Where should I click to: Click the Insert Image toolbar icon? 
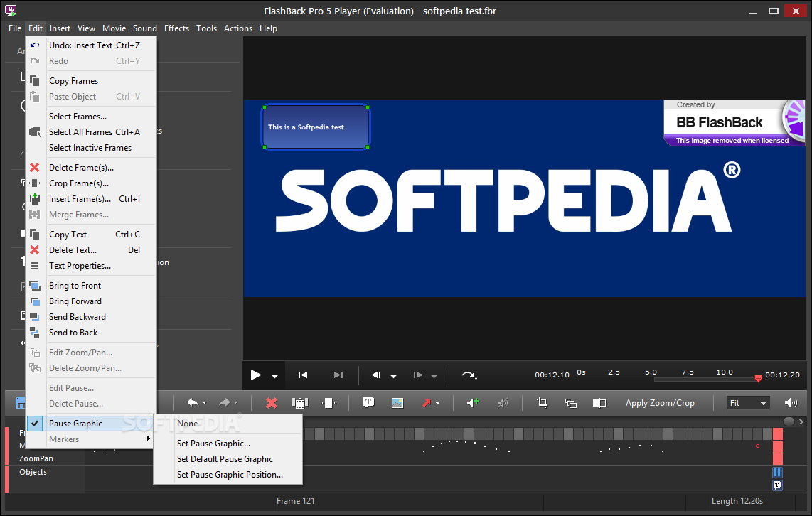pos(397,403)
